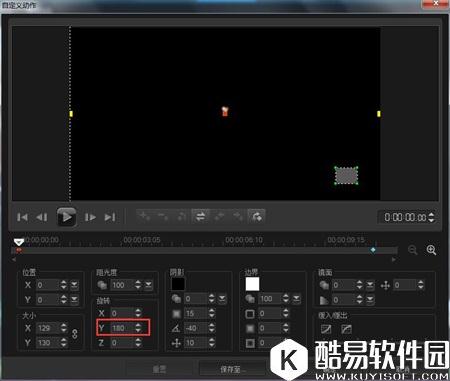This screenshot has width=450, height=381.
Task: Jump to the start of the clip
Action: 22,217
